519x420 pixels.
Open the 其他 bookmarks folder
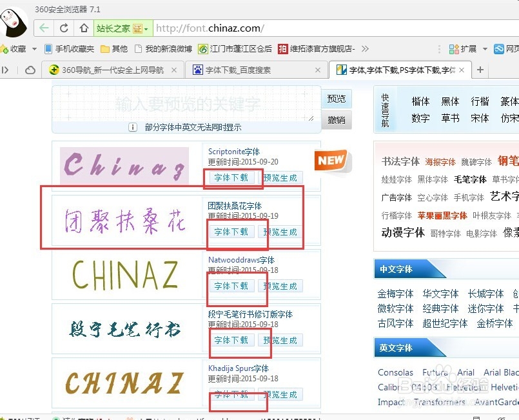tap(114, 49)
